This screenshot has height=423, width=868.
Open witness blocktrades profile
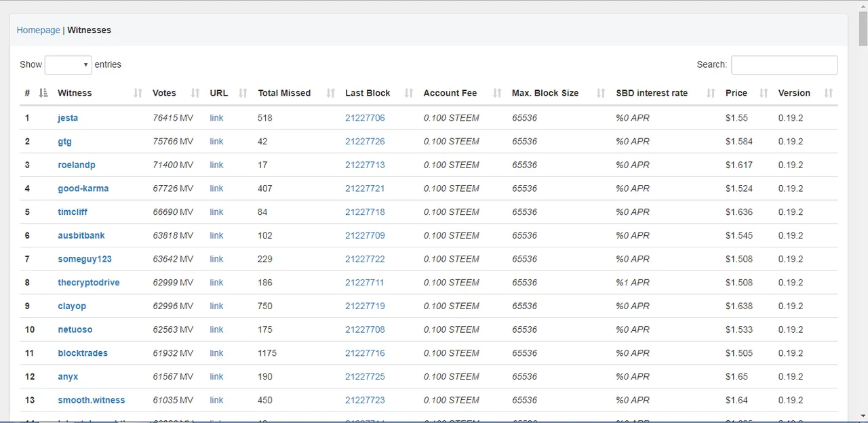[x=83, y=353]
